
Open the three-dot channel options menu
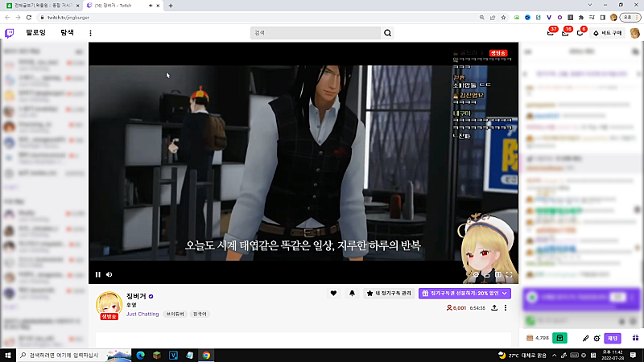coord(506,308)
